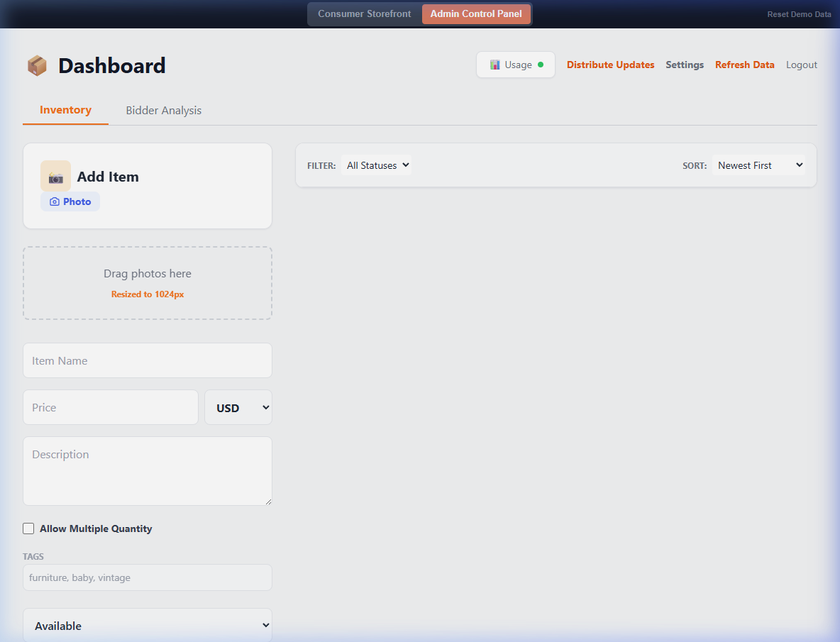Select the Consumer Storefront view
Screen dimensions: 840x642
coord(364,13)
